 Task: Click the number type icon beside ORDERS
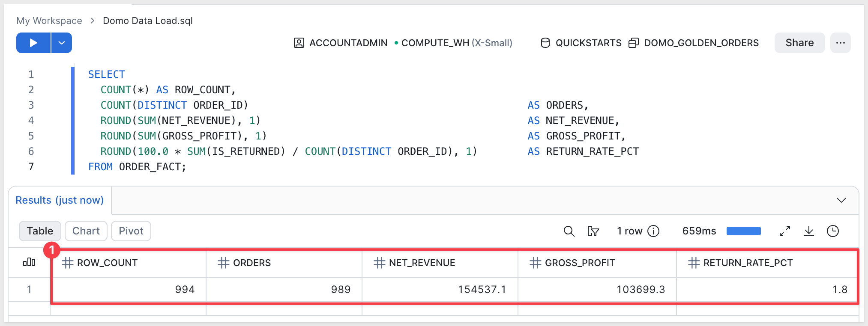pos(224,263)
